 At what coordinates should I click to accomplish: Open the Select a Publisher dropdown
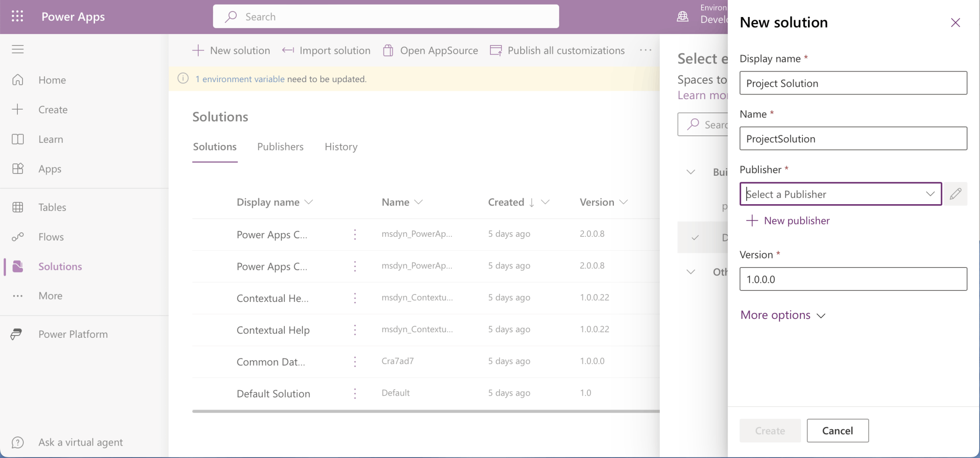840,194
